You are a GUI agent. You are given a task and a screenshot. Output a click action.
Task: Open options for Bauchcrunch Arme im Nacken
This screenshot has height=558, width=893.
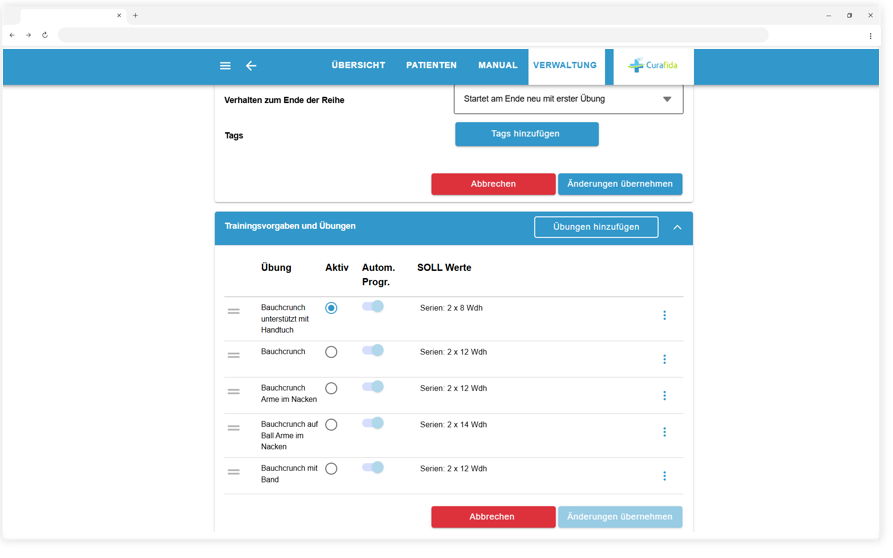coord(665,396)
